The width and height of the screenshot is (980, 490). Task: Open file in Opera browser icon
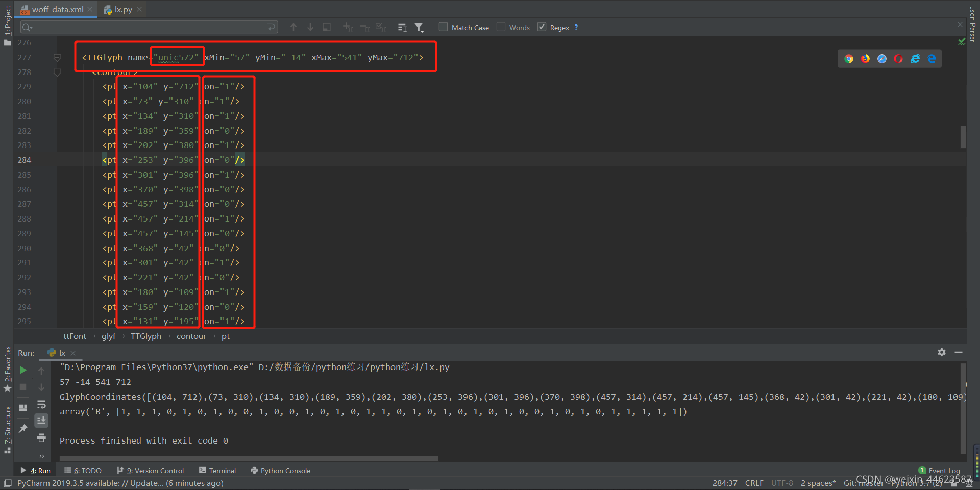[x=898, y=59]
